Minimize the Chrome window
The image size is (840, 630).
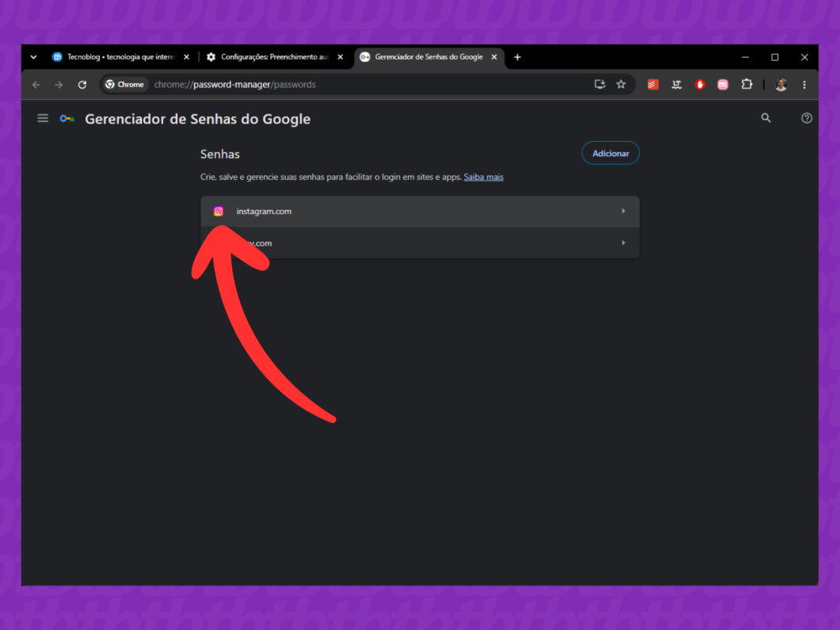tap(745, 57)
